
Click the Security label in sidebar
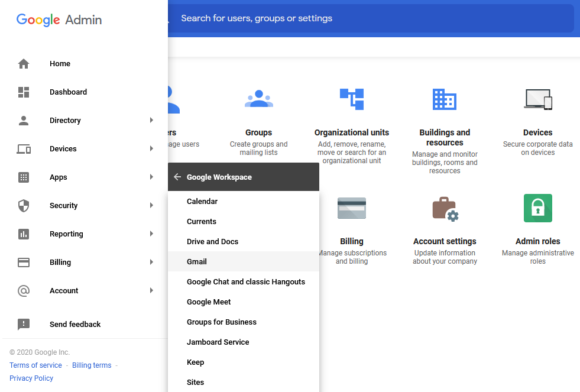point(64,206)
